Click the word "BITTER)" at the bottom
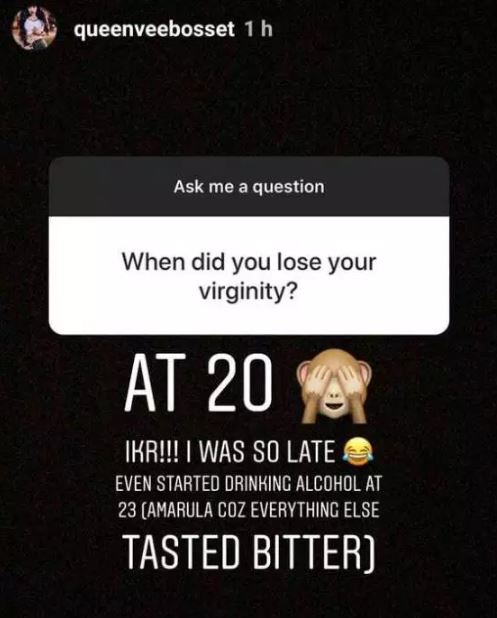Viewport: 497px width, 618px height. coord(314,550)
